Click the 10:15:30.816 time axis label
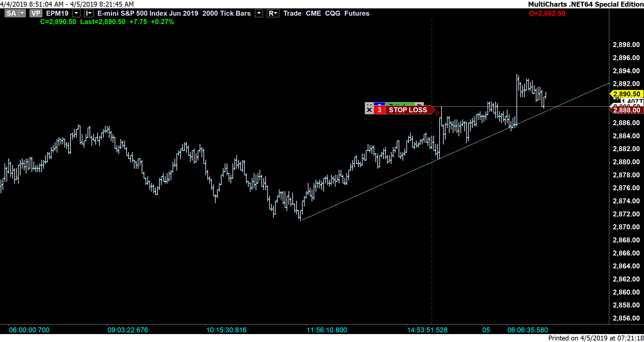The width and height of the screenshot is (644, 342). (x=226, y=330)
